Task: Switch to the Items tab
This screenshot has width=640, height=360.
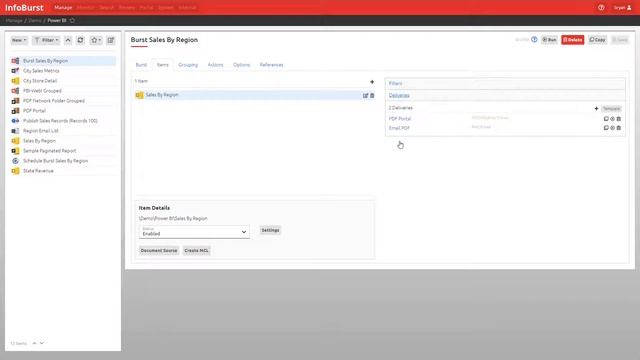Action: point(162,65)
